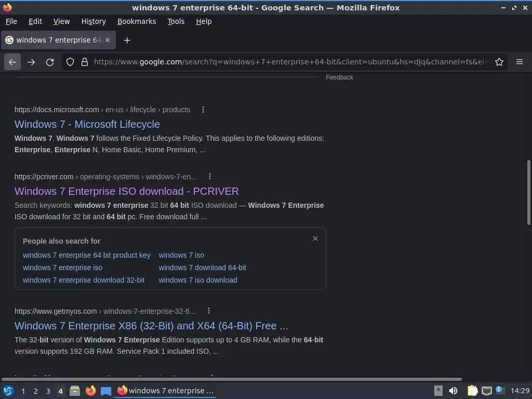Reload the current Google search page
The width and height of the screenshot is (532, 399).
click(x=50, y=62)
